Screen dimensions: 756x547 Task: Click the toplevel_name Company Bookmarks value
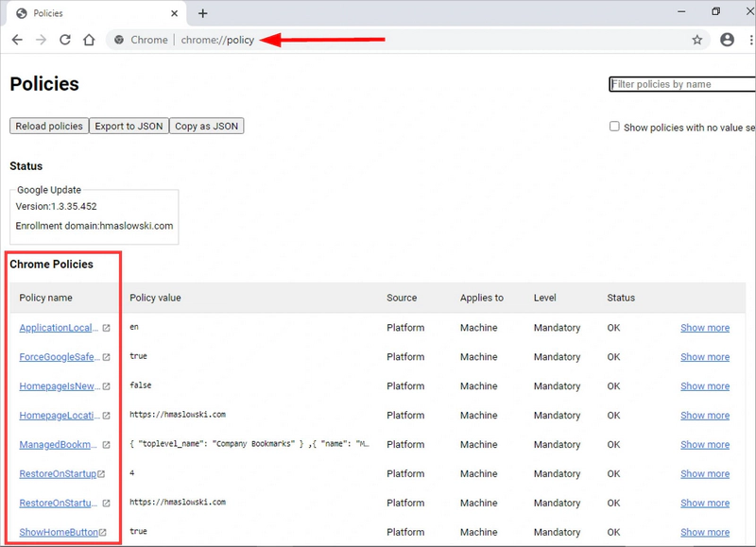coord(249,444)
